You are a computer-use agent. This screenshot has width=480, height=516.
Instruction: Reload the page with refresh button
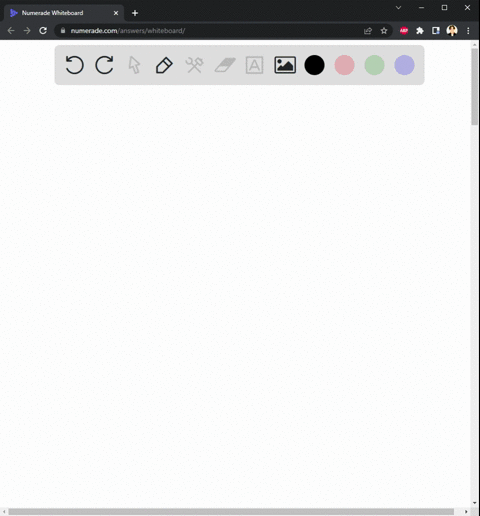tap(43, 31)
